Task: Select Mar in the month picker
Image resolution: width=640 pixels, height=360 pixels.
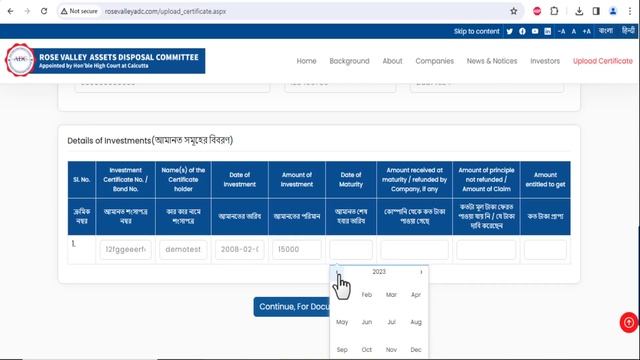Action: coord(391,295)
